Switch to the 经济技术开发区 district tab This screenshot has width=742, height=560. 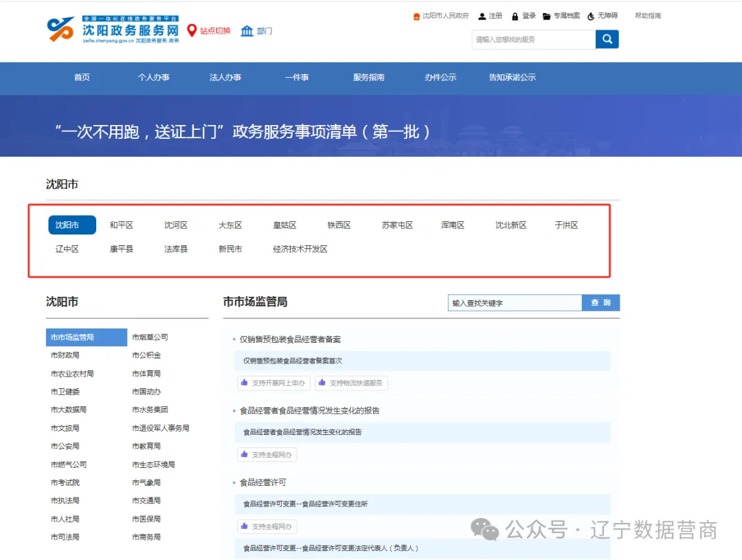pos(300,249)
